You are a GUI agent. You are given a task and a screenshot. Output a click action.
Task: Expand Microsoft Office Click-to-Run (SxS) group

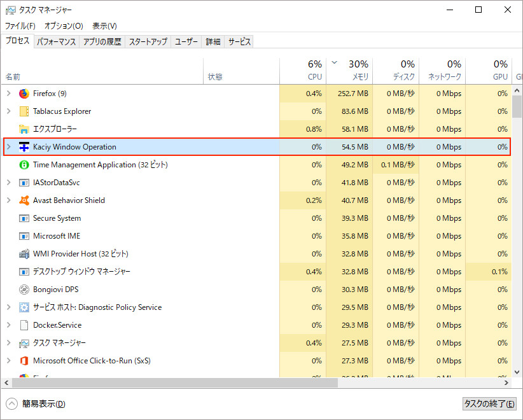click(x=9, y=361)
